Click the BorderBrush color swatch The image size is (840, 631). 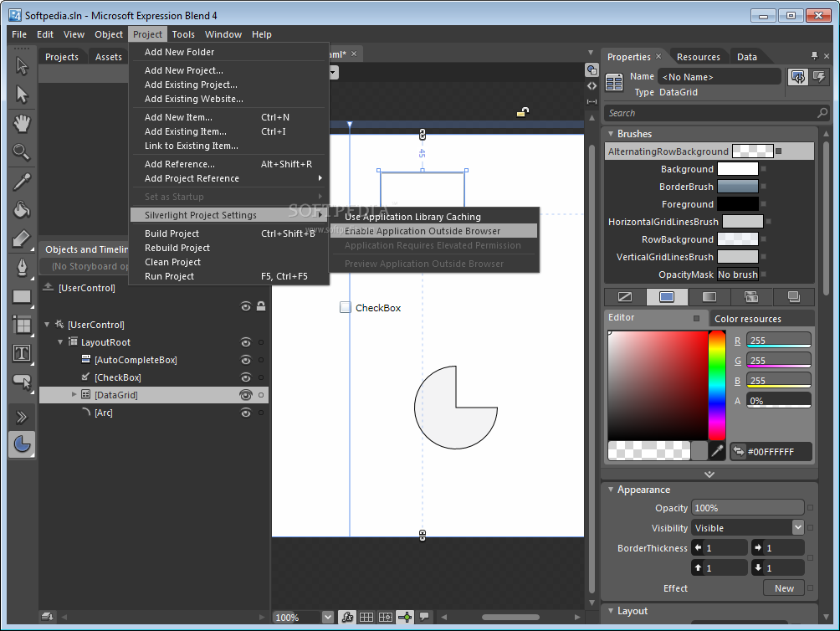(x=738, y=187)
